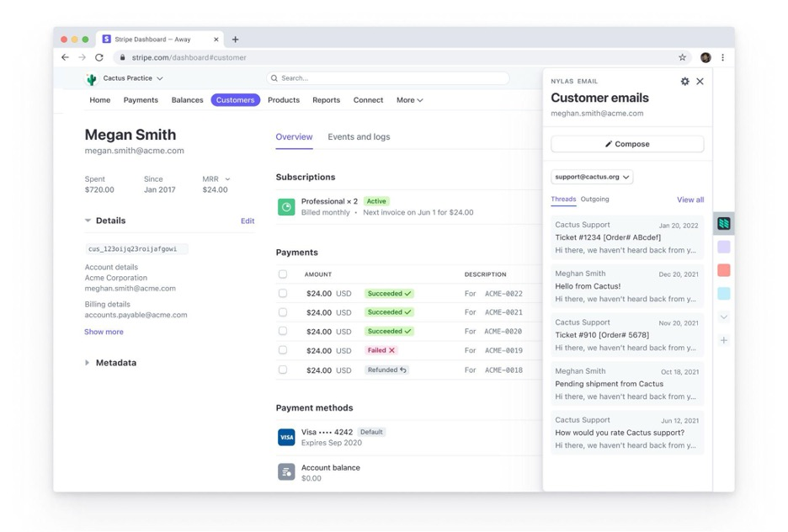Bookmark page with the star icon
The image size is (788, 532).
682,57
